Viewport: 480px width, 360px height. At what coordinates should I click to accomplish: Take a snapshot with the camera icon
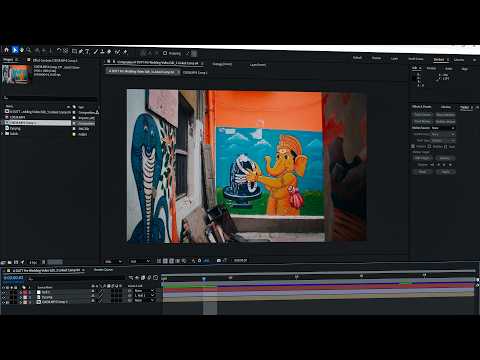click(219, 260)
